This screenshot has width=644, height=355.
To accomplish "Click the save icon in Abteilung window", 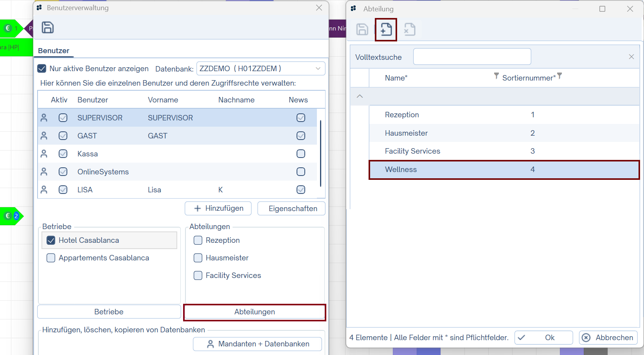I will pyautogui.click(x=362, y=30).
